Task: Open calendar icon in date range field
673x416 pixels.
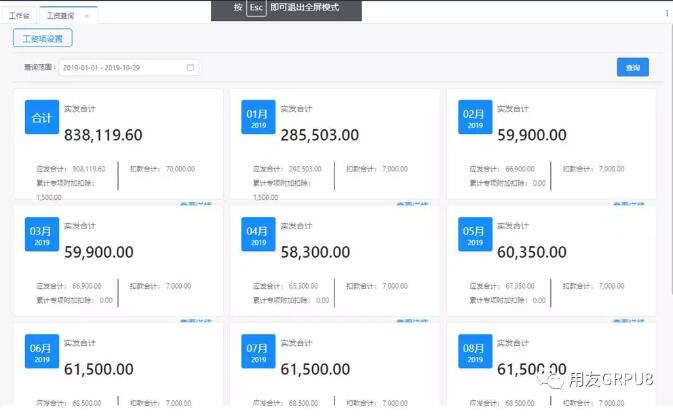Action: tap(190, 68)
